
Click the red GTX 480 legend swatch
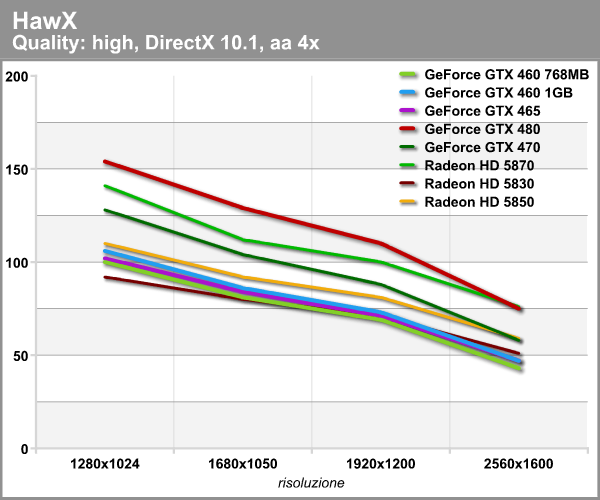click(x=408, y=129)
